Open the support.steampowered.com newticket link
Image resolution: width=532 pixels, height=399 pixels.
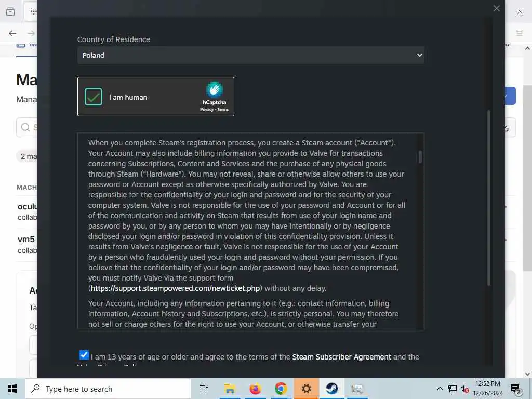coord(175,288)
